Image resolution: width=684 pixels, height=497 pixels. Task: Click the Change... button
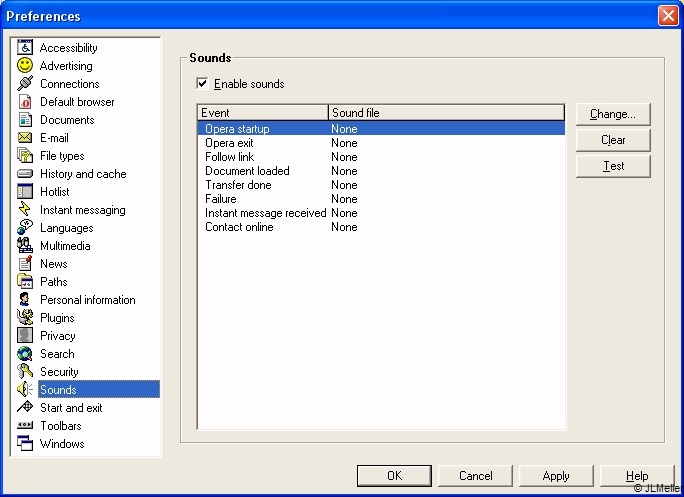[613, 114]
